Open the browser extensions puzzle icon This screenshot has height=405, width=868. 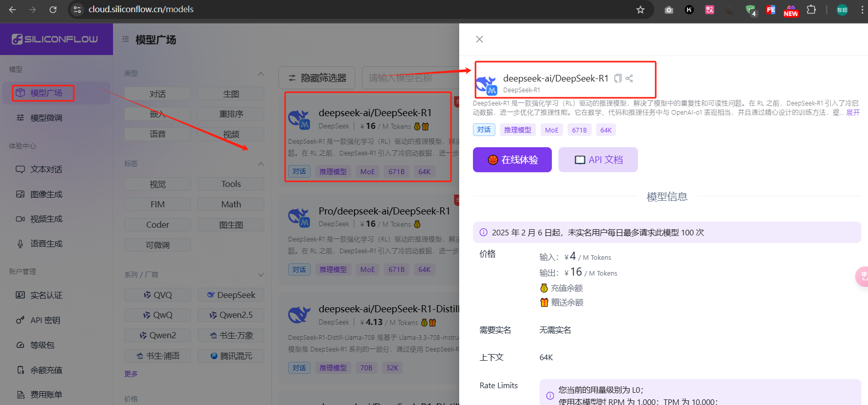[811, 10]
